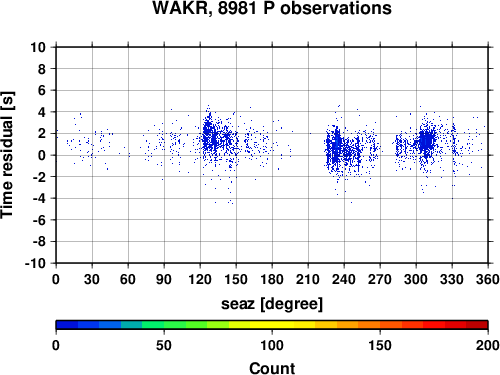
Task: Pick the yellow segment near colorbar 100
Action: coord(272,325)
